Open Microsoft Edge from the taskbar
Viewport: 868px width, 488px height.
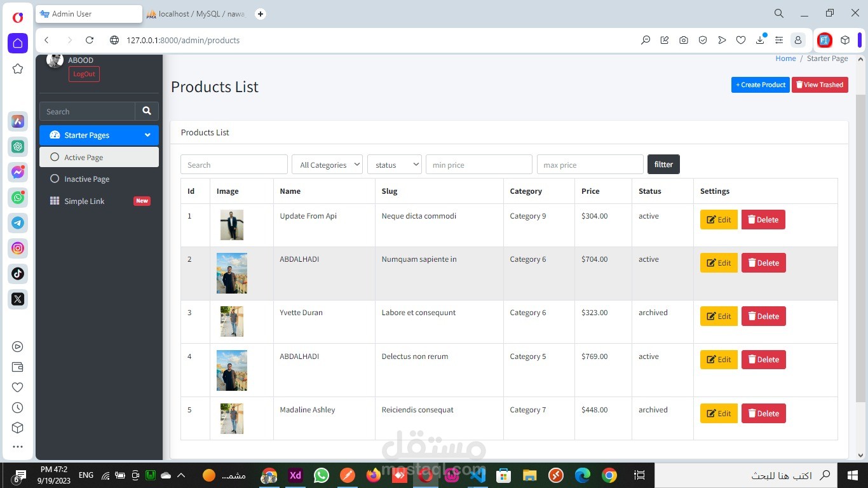click(582, 475)
